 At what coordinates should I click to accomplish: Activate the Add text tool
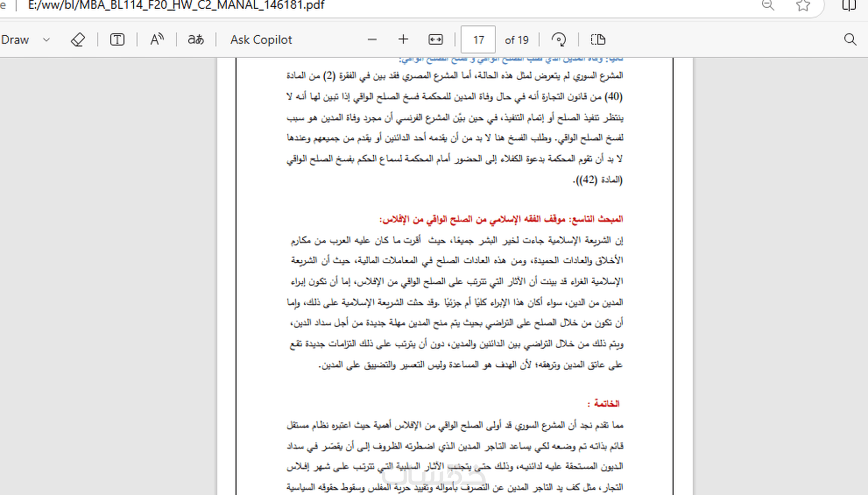point(117,40)
